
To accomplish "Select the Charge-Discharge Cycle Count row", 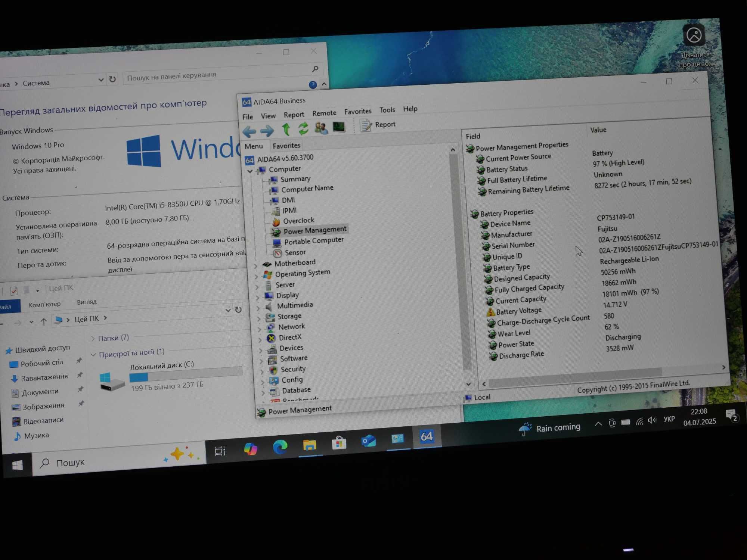I will [x=539, y=320].
